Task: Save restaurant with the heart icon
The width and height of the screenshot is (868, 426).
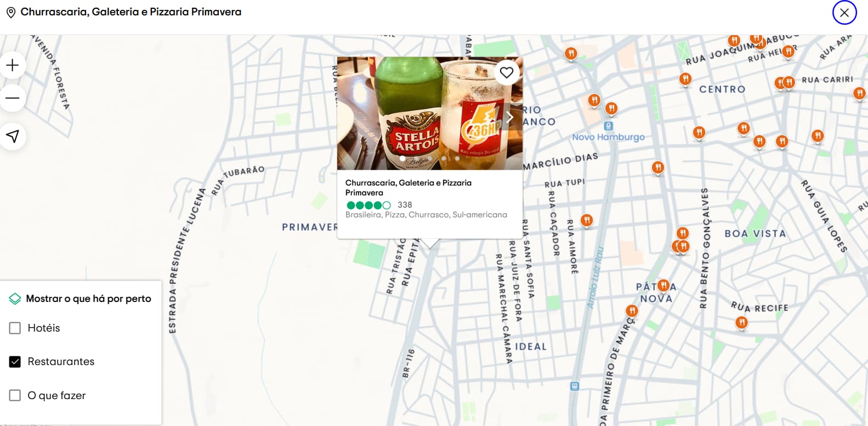Action: (x=507, y=72)
